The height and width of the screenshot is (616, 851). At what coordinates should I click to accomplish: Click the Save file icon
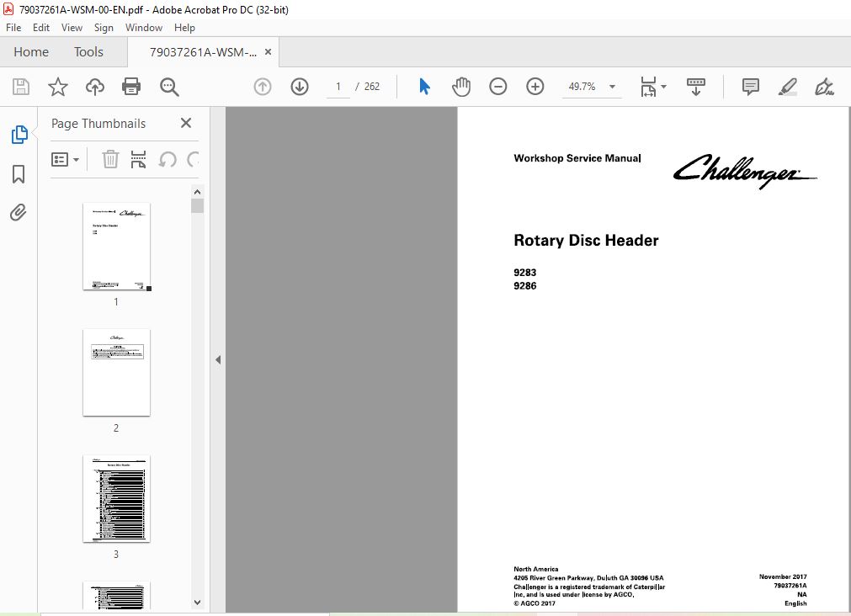point(21,87)
